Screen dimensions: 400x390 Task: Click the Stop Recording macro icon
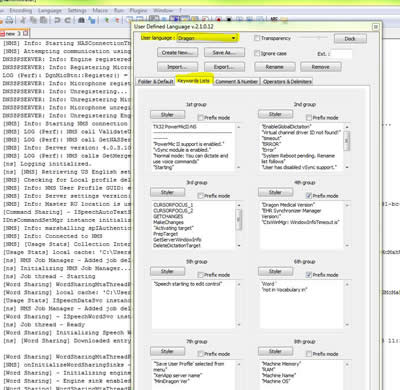229,19
